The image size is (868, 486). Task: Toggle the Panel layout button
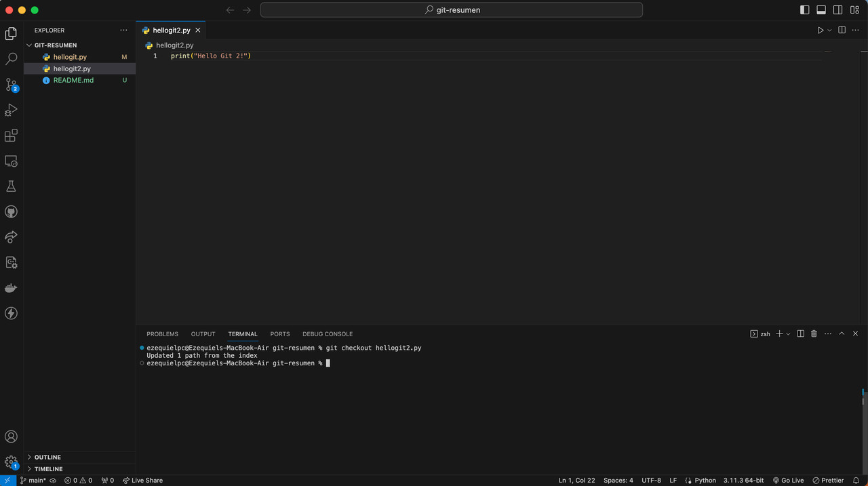click(821, 10)
